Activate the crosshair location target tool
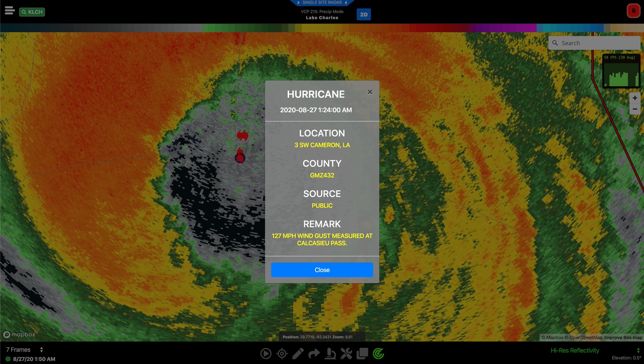Screen dimensions: 644x364 point(282,354)
